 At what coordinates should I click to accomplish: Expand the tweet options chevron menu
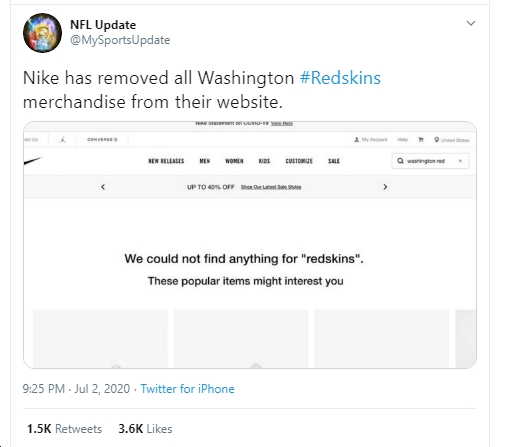click(x=470, y=23)
